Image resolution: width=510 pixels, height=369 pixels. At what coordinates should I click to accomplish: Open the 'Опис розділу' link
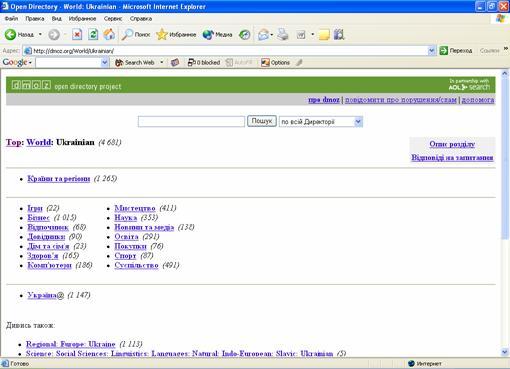click(x=452, y=144)
